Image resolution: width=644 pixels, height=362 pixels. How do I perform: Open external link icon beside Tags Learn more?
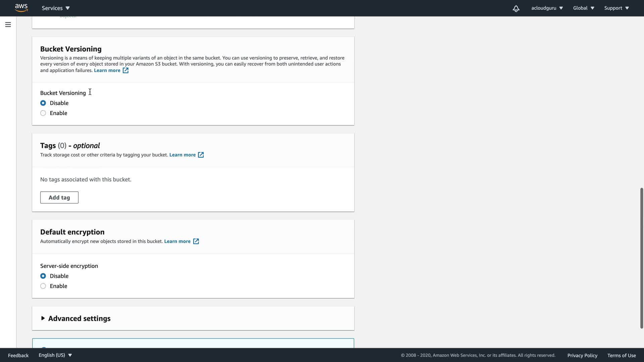[x=201, y=155]
